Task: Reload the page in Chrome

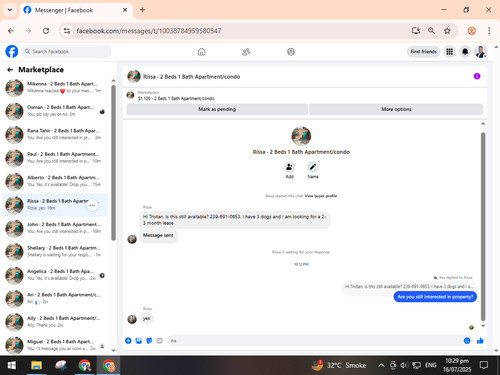Action: coord(46,31)
